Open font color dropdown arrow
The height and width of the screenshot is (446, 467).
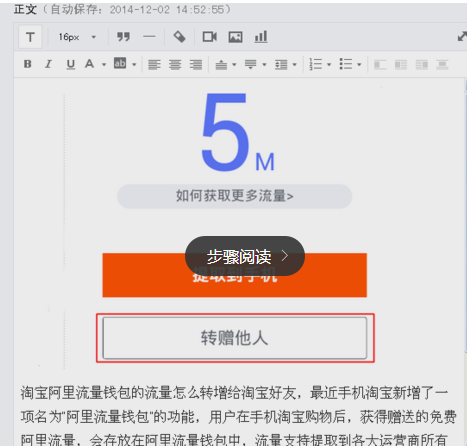point(104,64)
